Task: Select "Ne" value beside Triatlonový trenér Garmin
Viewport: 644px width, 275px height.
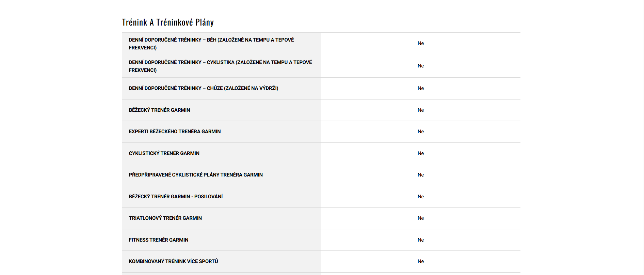Action: click(x=421, y=218)
